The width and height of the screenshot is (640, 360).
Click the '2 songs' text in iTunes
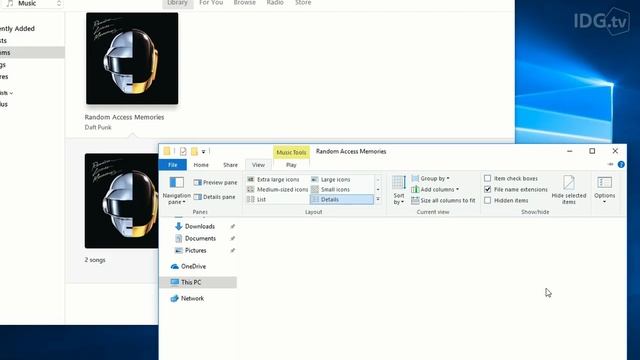tap(95, 260)
